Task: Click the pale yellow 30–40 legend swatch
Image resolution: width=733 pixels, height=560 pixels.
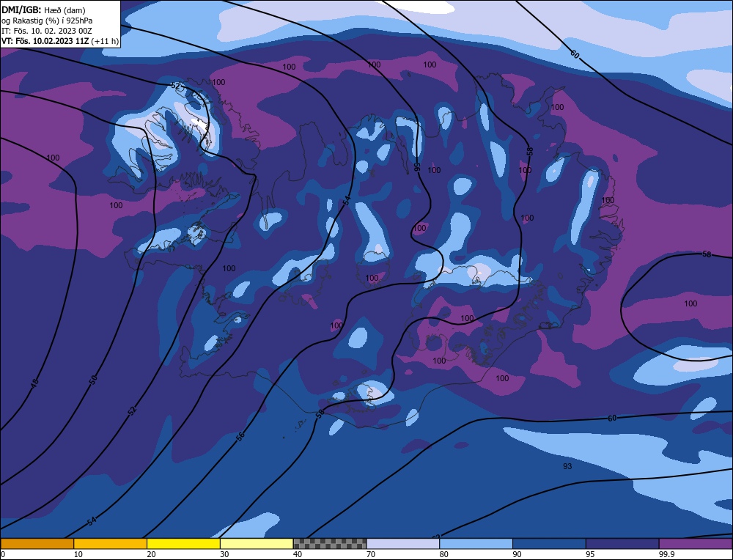Action: [x=257, y=544]
